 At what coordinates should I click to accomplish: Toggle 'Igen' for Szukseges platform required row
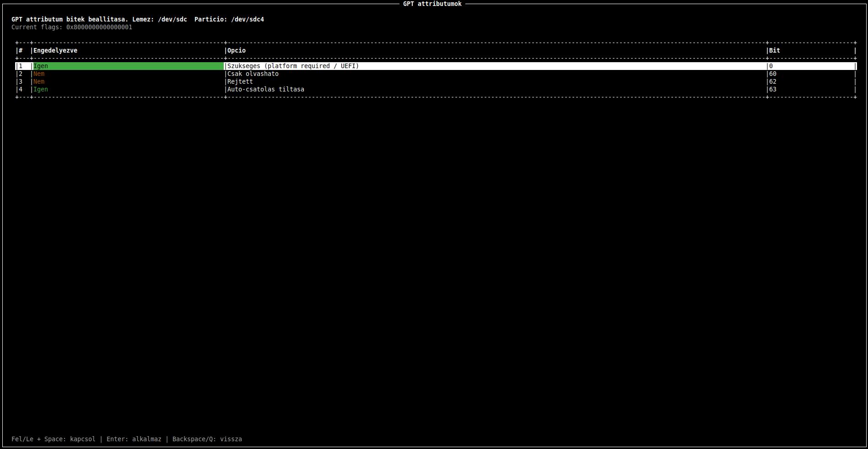[41, 66]
